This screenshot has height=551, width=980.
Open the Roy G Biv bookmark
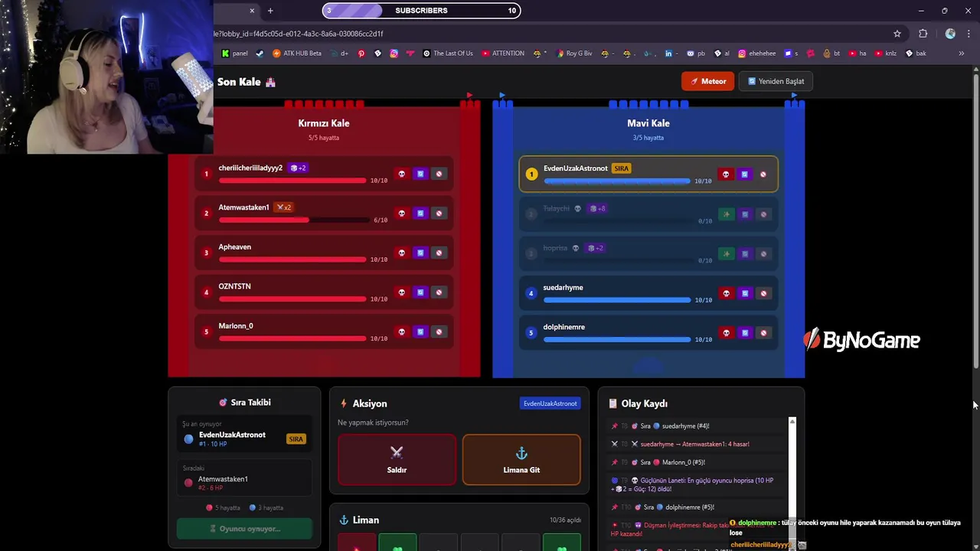click(x=573, y=54)
